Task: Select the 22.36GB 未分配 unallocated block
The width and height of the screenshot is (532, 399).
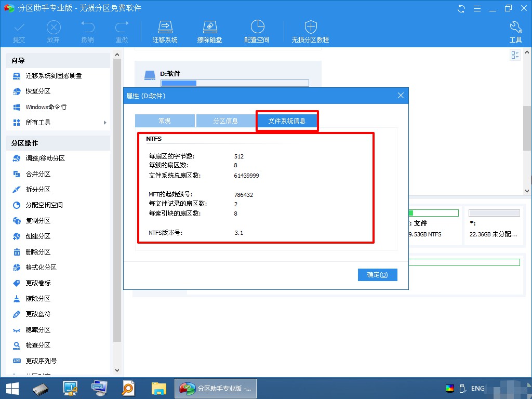Action: coord(494,225)
